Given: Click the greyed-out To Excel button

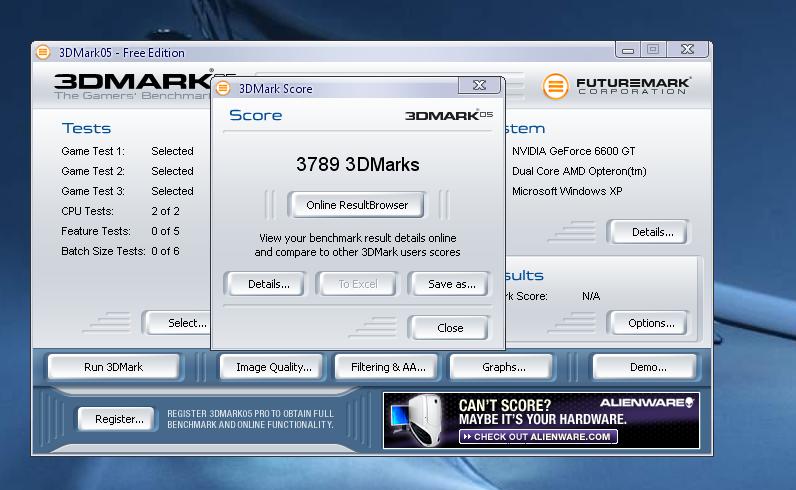Looking at the screenshot, I should point(356,284).
